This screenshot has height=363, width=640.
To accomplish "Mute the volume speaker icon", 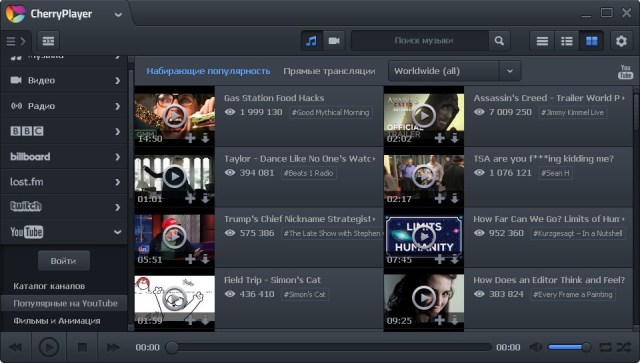I will click(536, 347).
